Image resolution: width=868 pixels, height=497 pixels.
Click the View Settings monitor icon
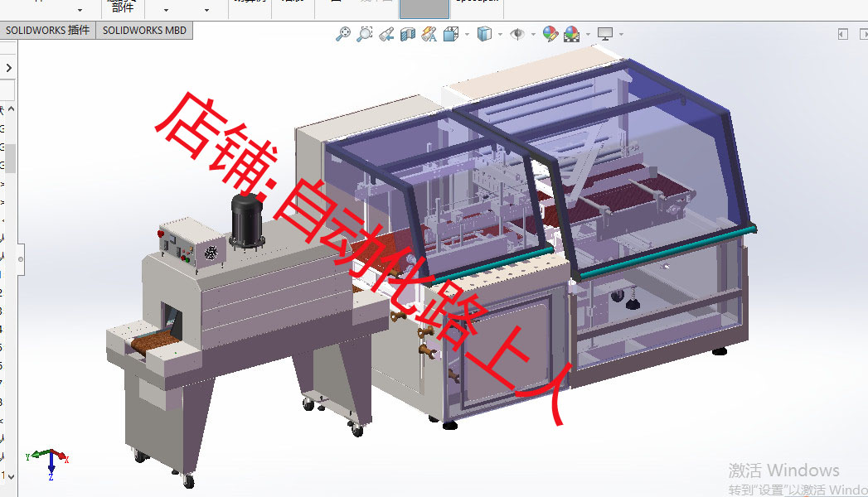coord(605,34)
